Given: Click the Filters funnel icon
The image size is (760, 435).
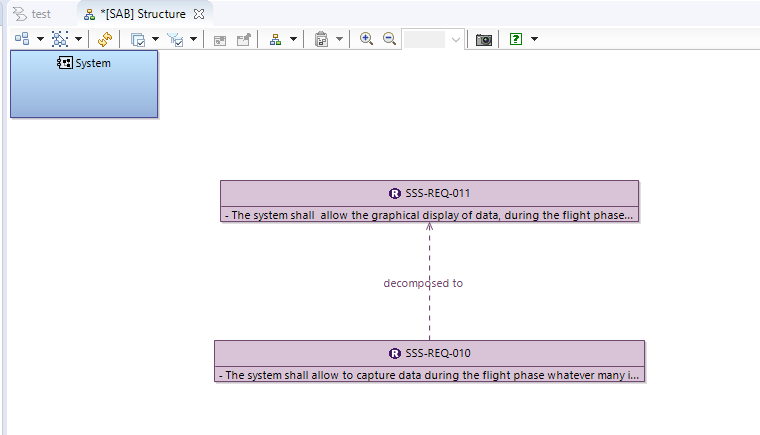Looking at the screenshot, I should pos(175,39).
